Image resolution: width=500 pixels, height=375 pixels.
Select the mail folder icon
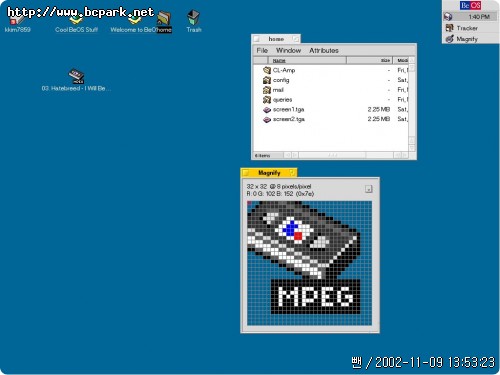click(x=267, y=90)
